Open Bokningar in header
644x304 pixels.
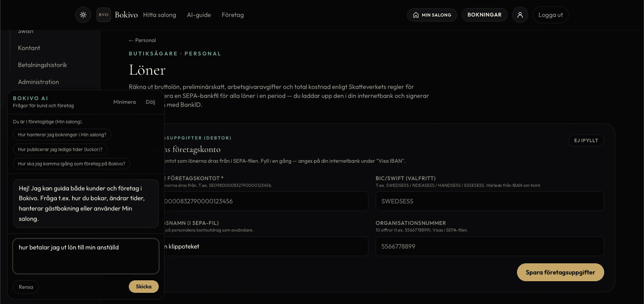(484, 15)
